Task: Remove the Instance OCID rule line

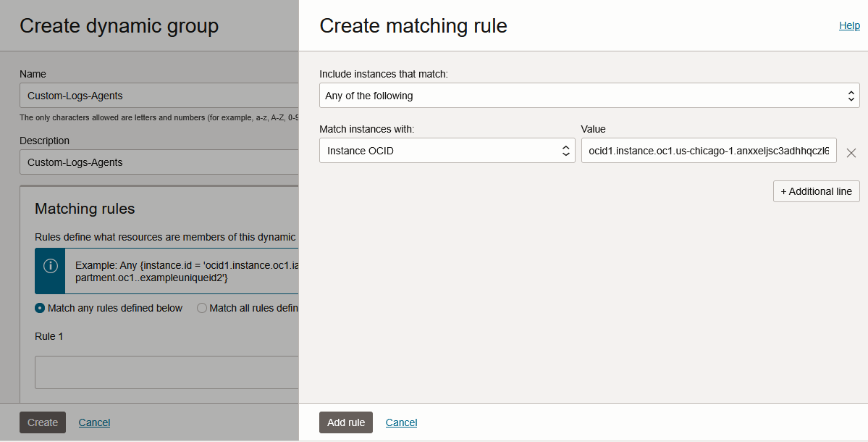Action: point(851,153)
